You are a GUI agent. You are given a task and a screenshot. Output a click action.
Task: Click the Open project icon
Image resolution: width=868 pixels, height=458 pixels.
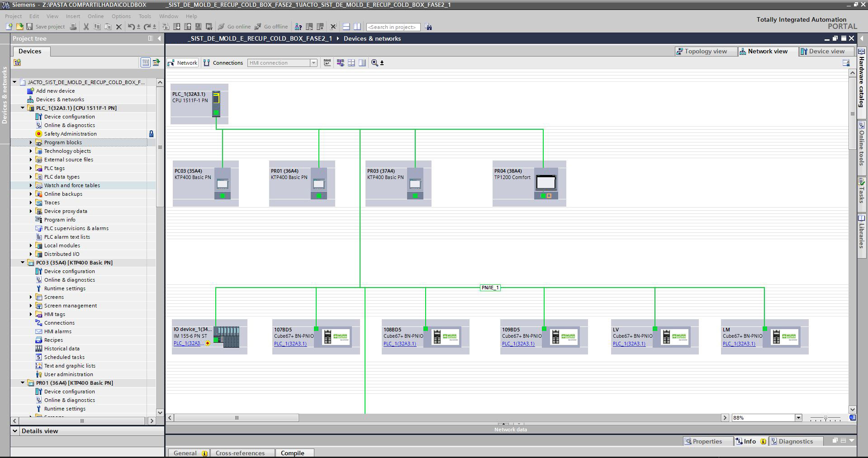coord(19,27)
